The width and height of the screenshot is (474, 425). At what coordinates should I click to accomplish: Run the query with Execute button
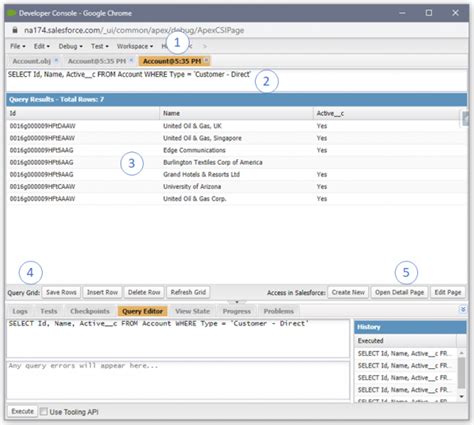[x=22, y=411]
